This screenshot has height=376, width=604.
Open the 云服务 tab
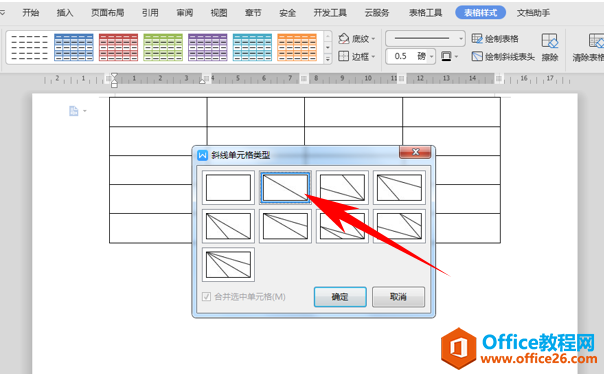tap(377, 13)
